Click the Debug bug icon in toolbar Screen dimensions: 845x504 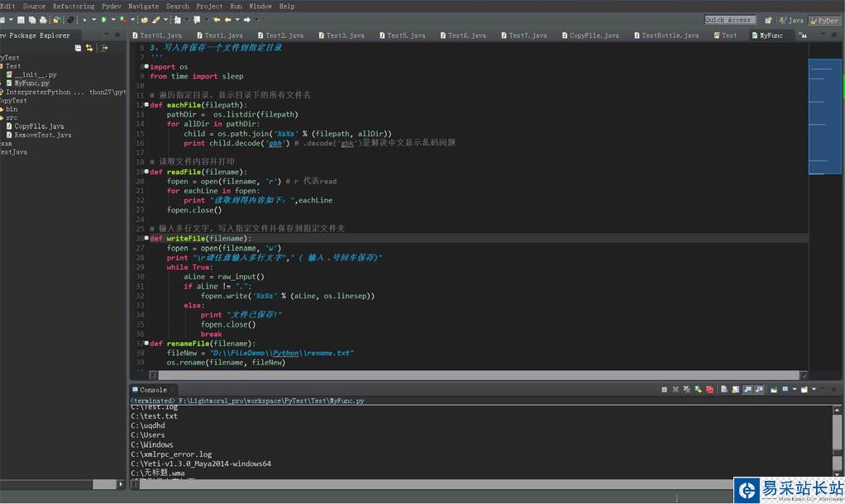(x=84, y=20)
